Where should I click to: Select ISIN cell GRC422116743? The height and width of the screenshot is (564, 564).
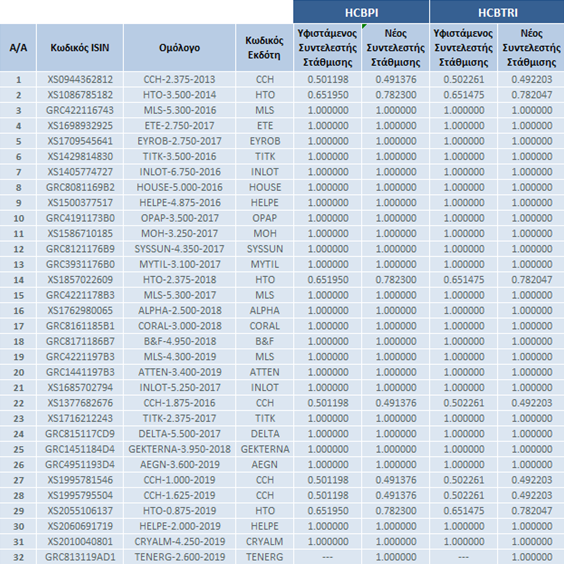tap(80, 110)
